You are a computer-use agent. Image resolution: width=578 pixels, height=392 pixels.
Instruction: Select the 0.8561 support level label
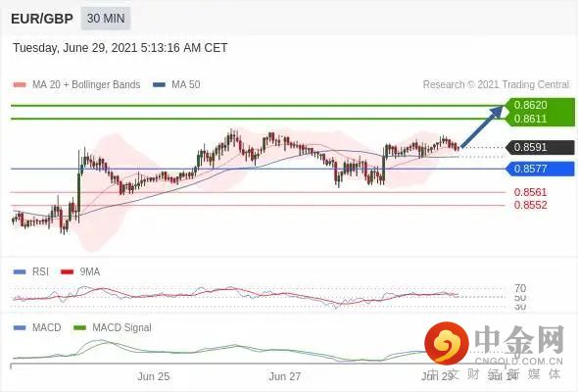pos(530,192)
